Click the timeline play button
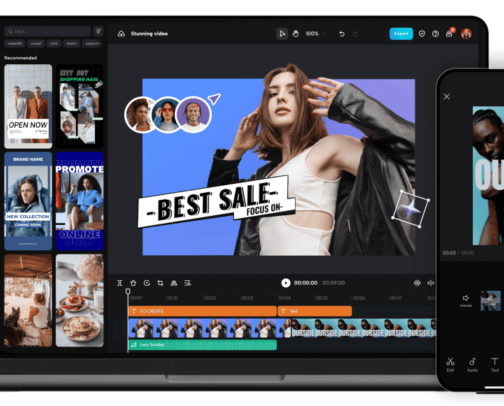This screenshot has height=406, width=504. tap(286, 283)
